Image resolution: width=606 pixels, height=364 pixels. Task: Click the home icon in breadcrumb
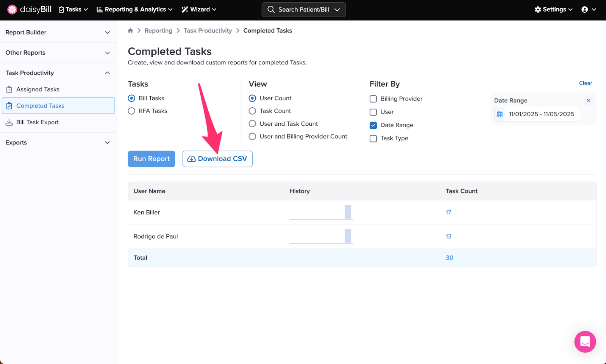click(x=130, y=31)
